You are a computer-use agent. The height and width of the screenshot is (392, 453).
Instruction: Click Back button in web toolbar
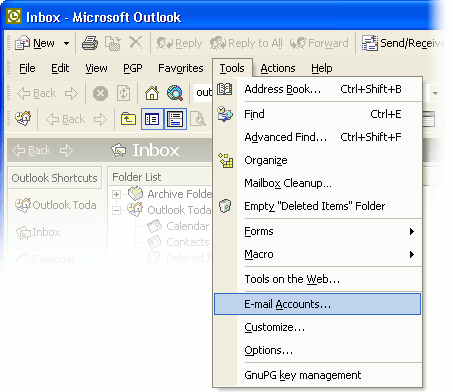[37, 93]
